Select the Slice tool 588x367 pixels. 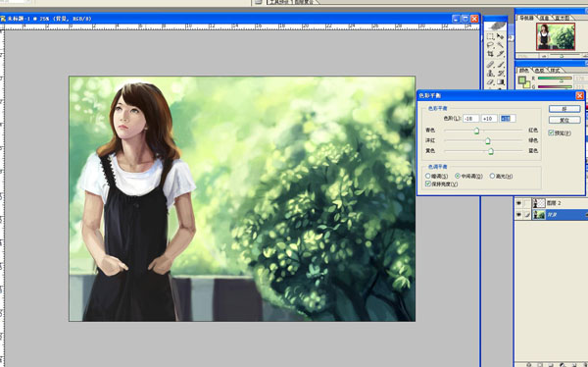click(500, 54)
